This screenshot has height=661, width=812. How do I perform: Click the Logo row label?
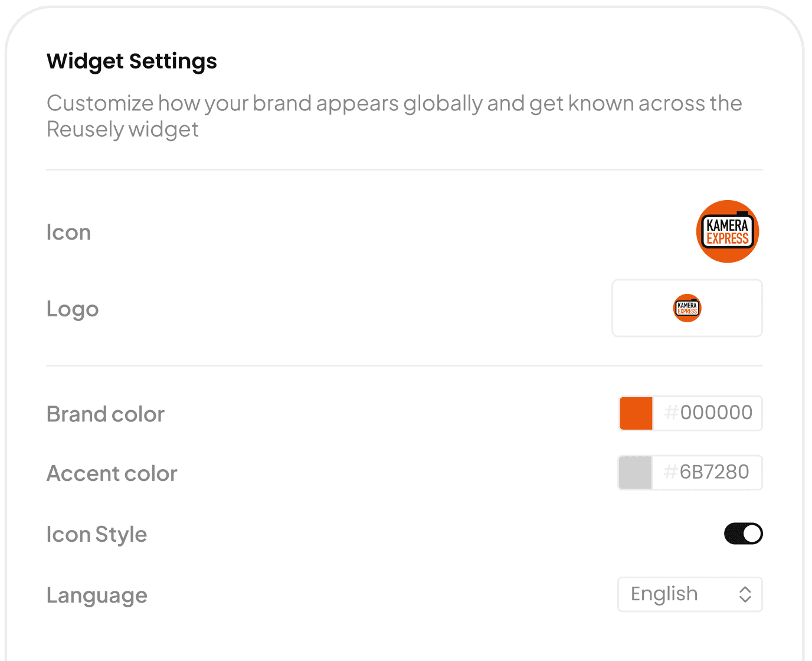[x=73, y=309]
